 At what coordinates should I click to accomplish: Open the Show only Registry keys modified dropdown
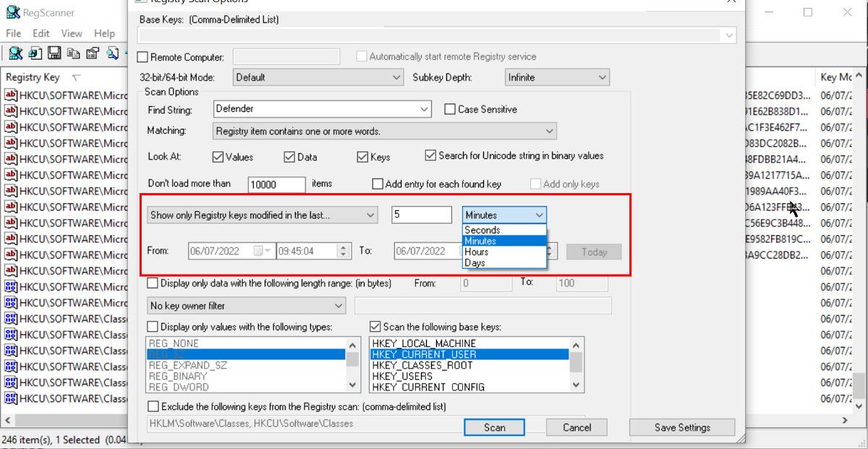point(371,215)
